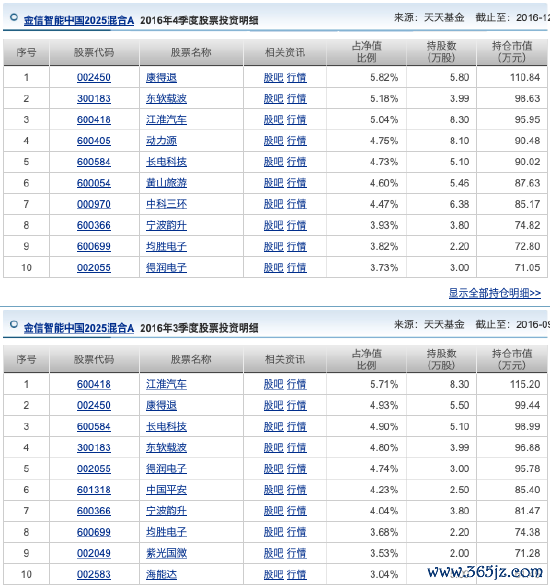Click 行情 for 动力源 row
This screenshot has width=550, height=587.
pos(297,141)
